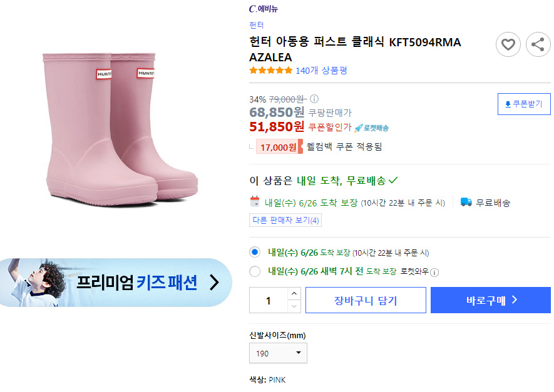Viewport: 554px width, 392px height.
Task: Open 로켓와우 info icon
Action: point(434,273)
